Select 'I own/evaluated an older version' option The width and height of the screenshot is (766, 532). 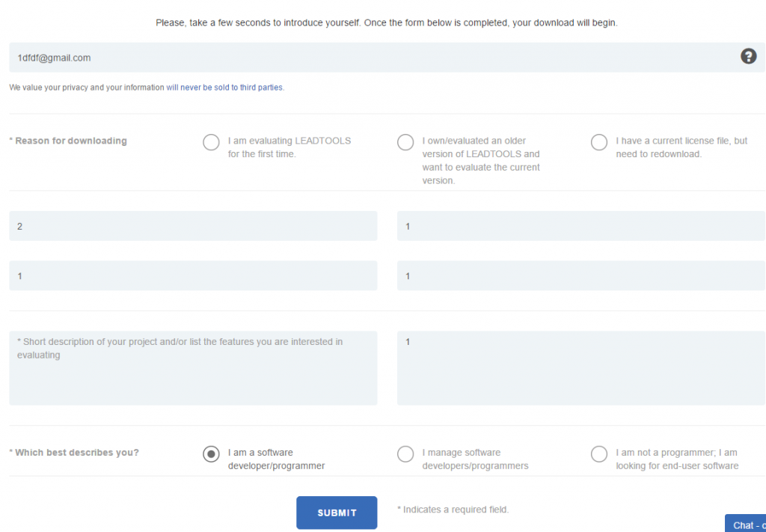pyautogui.click(x=405, y=143)
